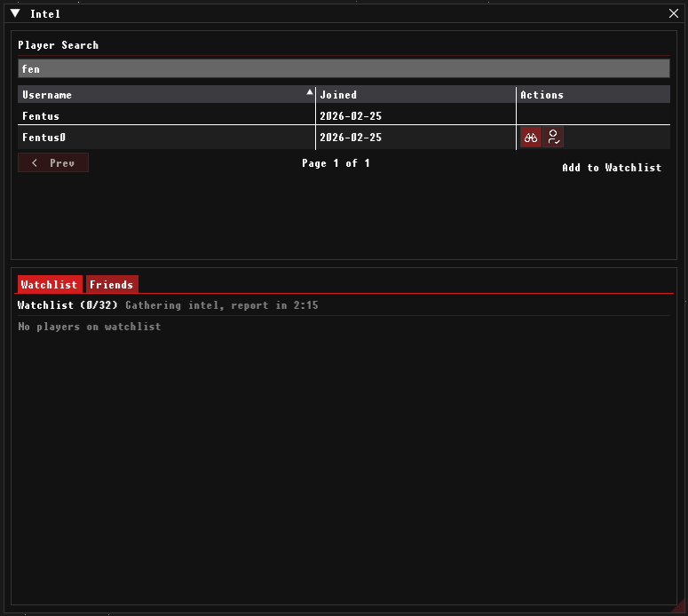Collapse the Intel window with the triangle
Image resolution: width=688 pixels, height=616 pixels.
15,13
